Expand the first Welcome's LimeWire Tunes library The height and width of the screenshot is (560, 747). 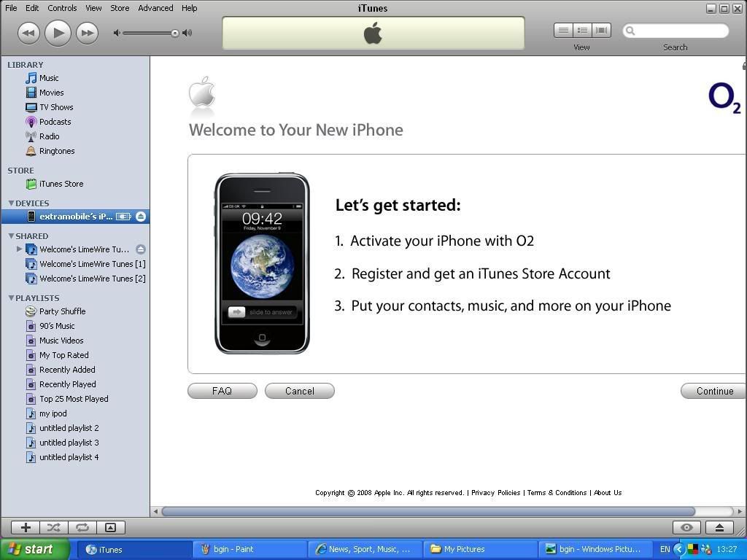pos(19,249)
